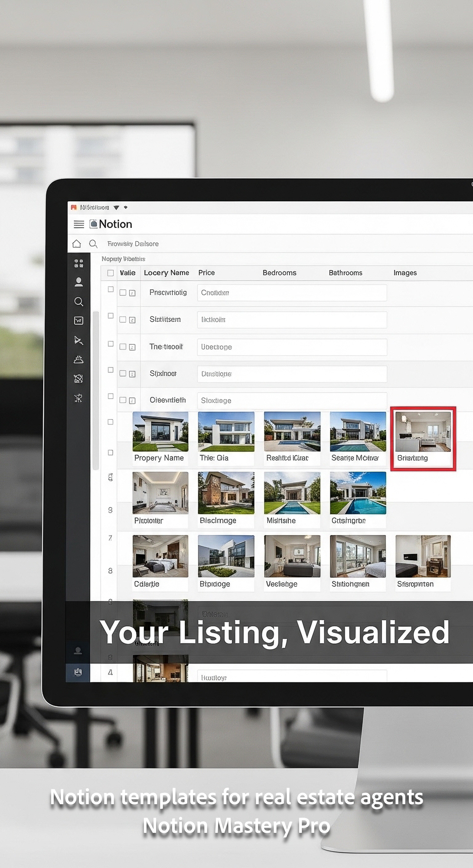Open the Realitcd house card thumbnail
This screenshot has height=868, width=473.
[x=292, y=432]
